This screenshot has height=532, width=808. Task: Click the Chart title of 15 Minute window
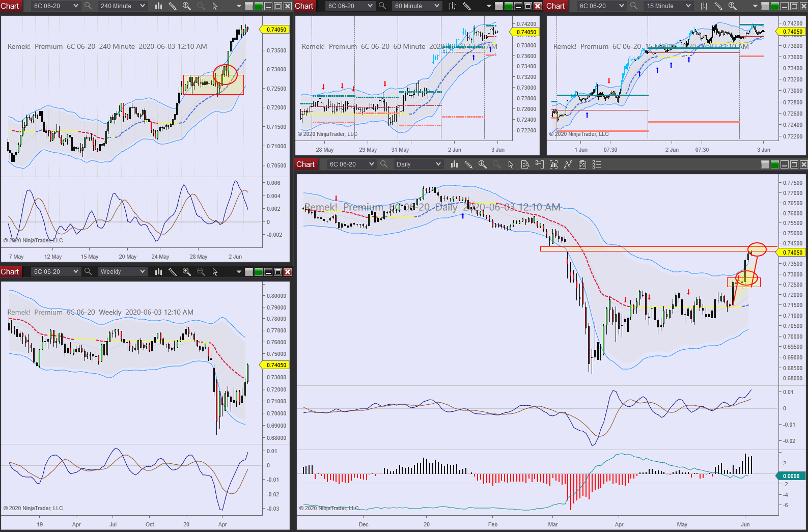[556, 6]
